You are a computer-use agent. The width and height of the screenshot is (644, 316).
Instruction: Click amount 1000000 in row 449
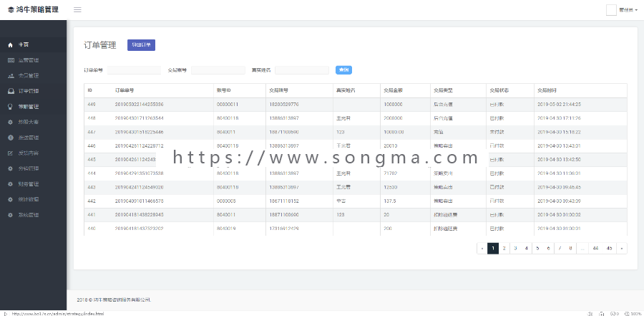(x=393, y=105)
